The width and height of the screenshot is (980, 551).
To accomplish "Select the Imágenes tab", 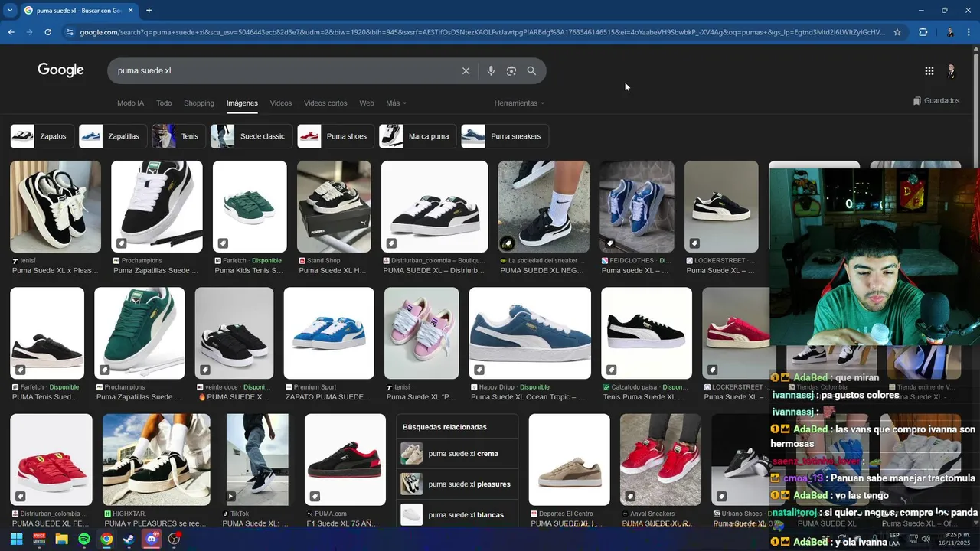I will click(x=242, y=103).
